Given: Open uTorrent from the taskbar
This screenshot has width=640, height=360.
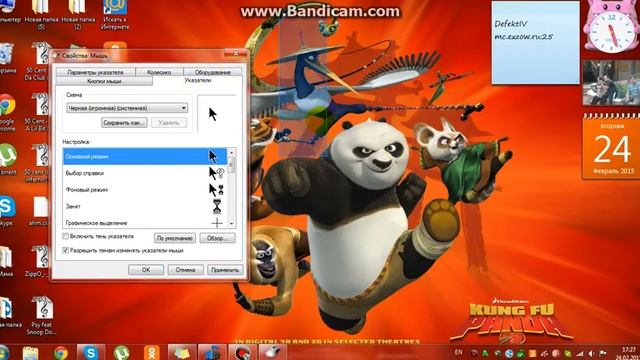Looking at the screenshot, I should click(x=121, y=352).
